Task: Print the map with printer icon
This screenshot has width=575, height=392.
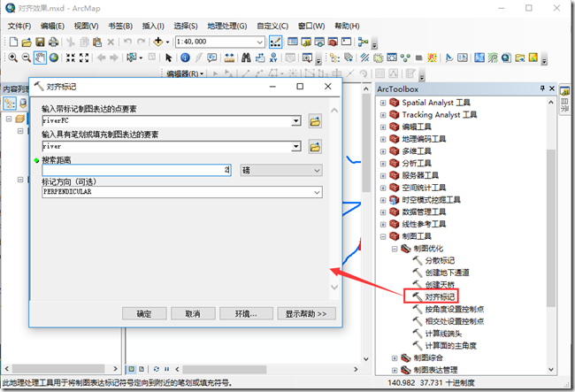Action: pyautogui.click(x=53, y=42)
